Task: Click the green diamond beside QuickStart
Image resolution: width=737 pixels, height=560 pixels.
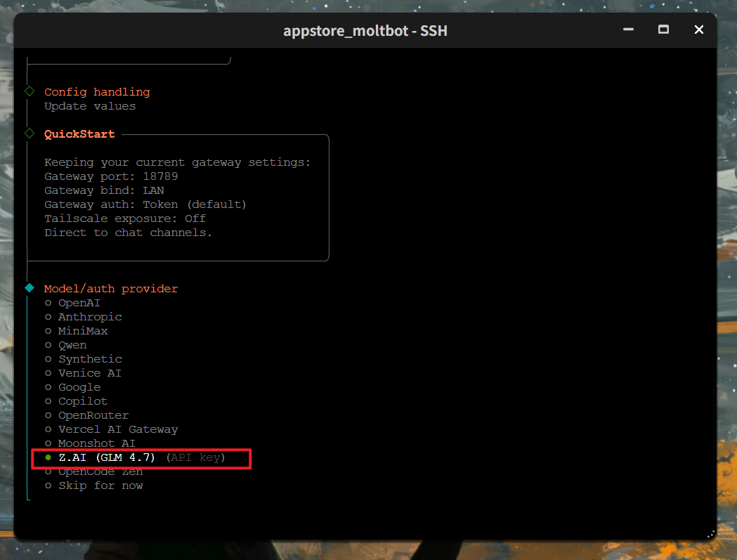Action: (x=30, y=134)
